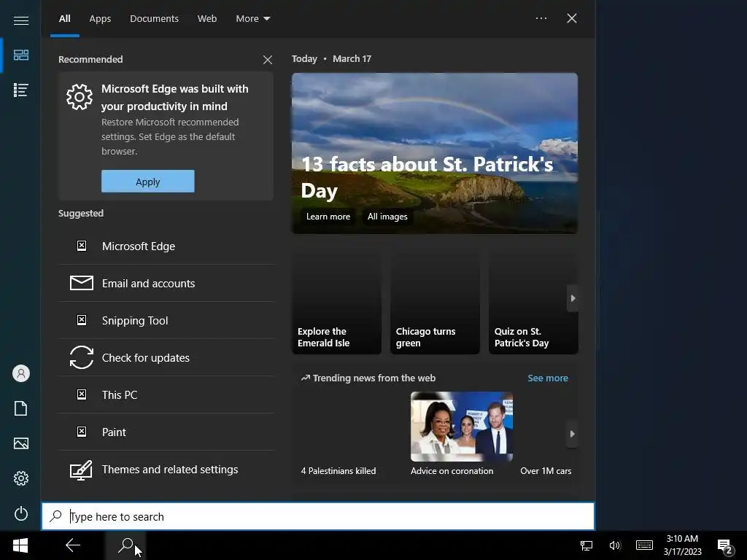Open Email and accounts suggestion
This screenshot has width=747, height=560.
tap(166, 284)
